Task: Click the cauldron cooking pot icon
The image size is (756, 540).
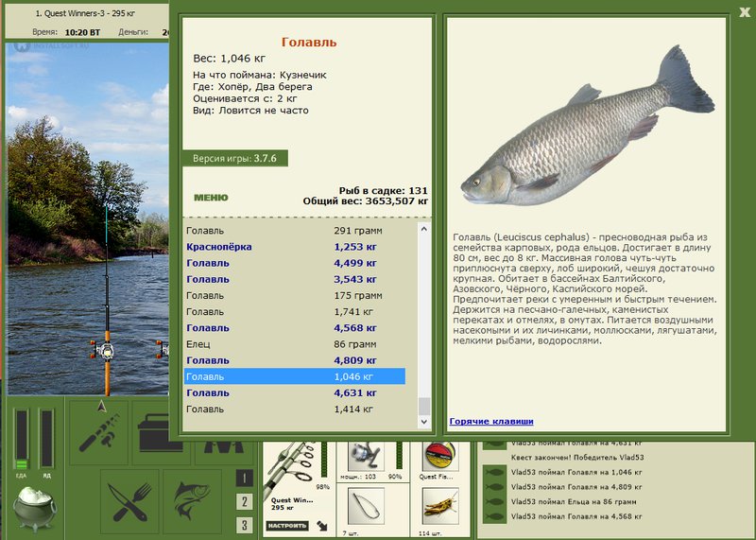Action: 34,508
